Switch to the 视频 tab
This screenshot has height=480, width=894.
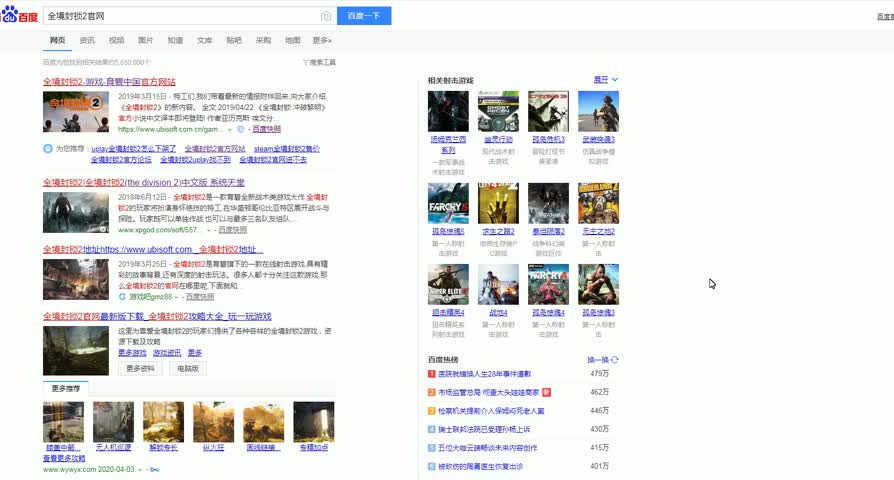pyautogui.click(x=117, y=40)
